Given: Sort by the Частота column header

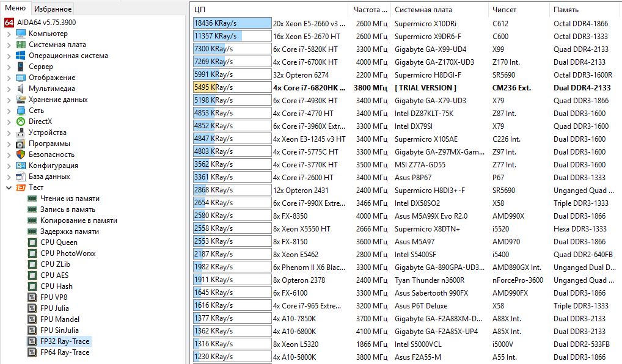Looking at the screenshot, I should click(x=370, y=10).
